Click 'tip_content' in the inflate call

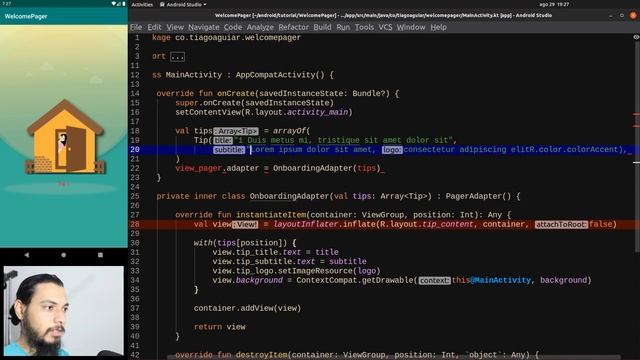(448, 224)
